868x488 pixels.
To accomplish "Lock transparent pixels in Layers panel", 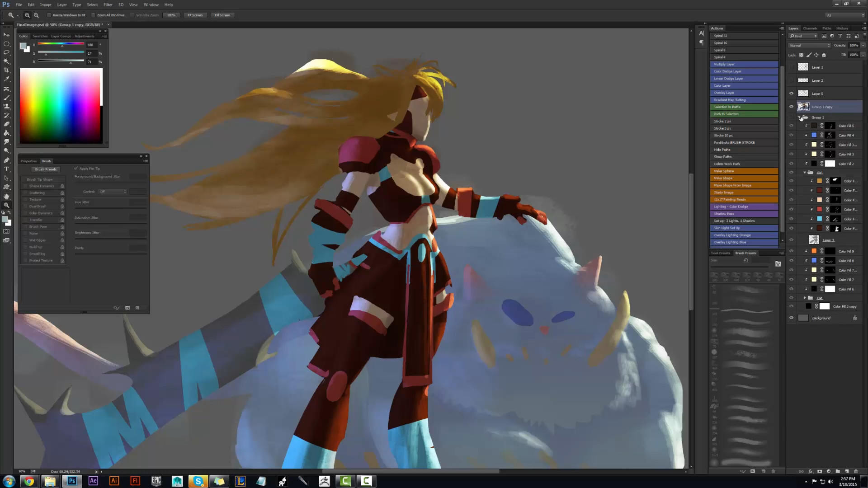I will pyautogui.click(x=802, y=55).
